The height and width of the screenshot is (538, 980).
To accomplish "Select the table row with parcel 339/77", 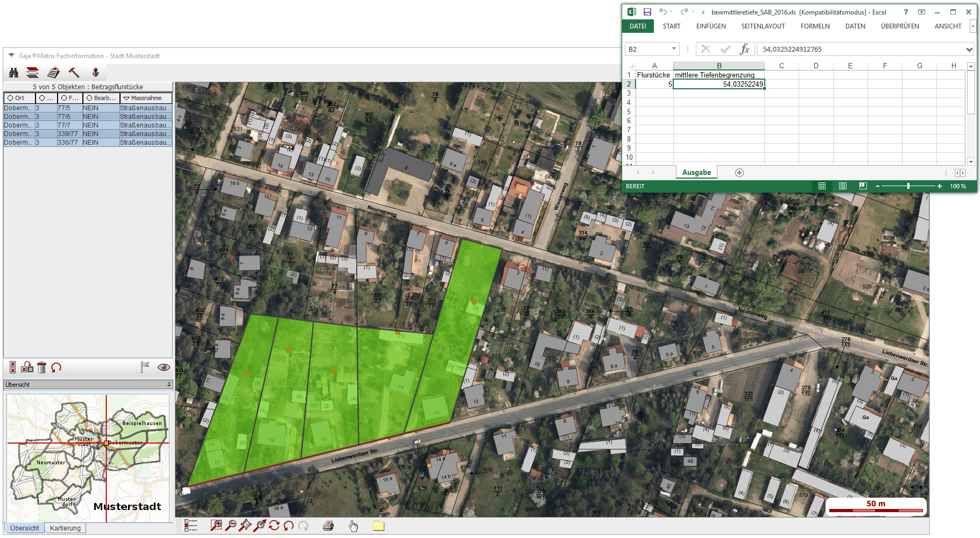I will click(88, 134).
